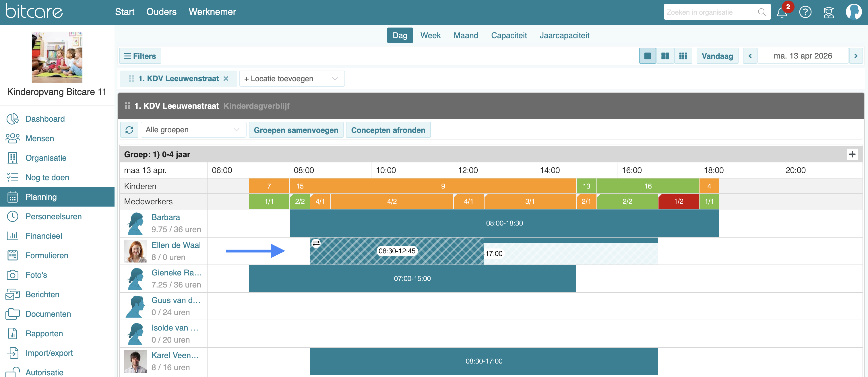Click the Concepten afronden button
The image size is (868, 377).
click(388, 130)
